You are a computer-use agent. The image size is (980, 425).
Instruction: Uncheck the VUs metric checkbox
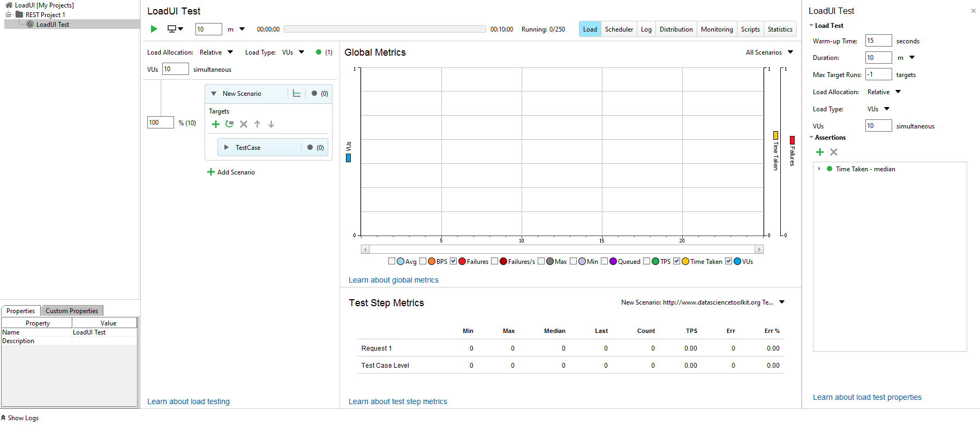(x=728, y=261)
